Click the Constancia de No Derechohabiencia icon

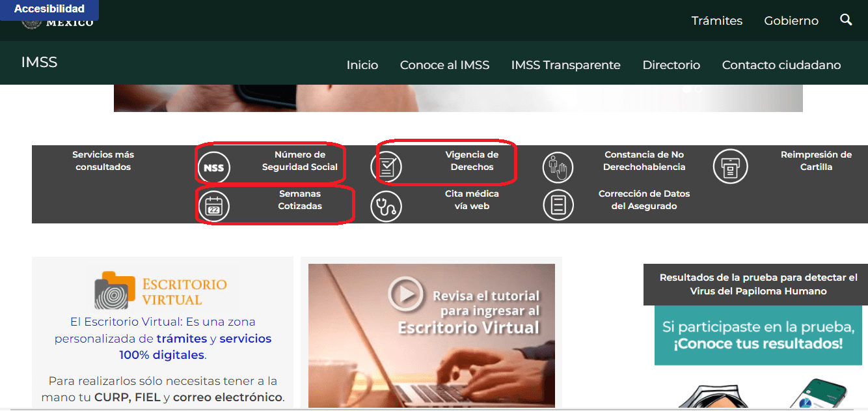click(x=558, y=167)
